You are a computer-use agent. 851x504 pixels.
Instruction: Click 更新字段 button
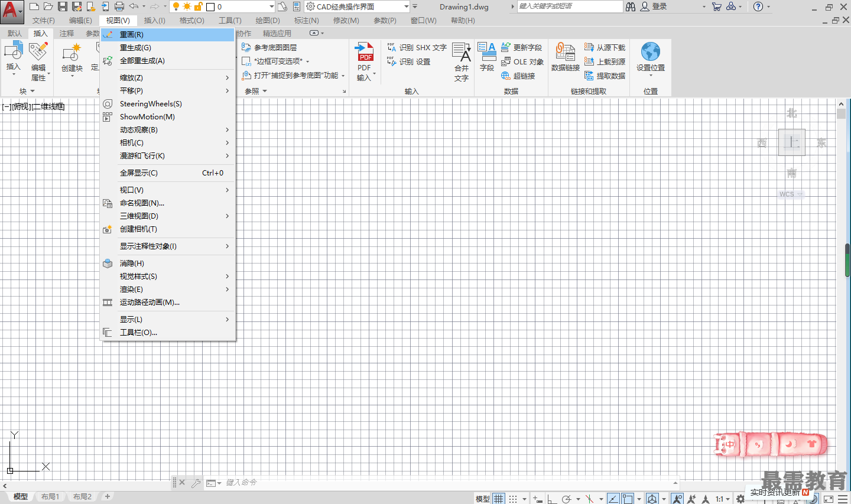[522, 47]
